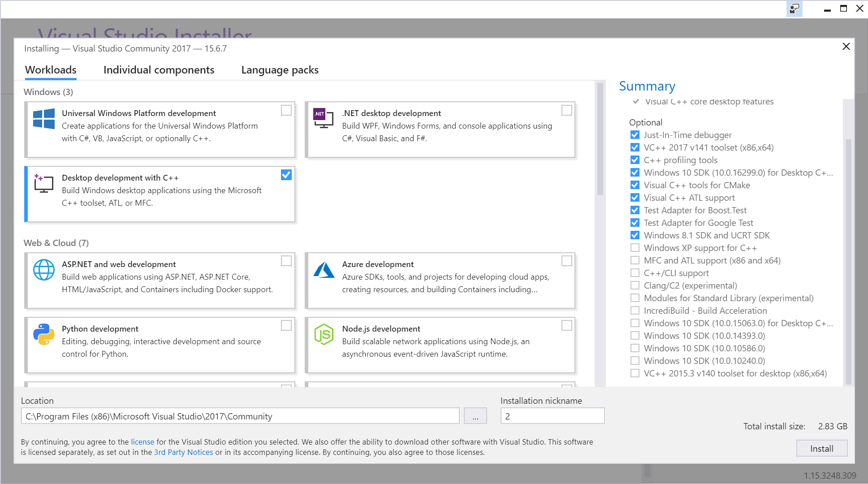Click the feedback icon in title bar
The image size is (868, 484).
click(795, 9)
